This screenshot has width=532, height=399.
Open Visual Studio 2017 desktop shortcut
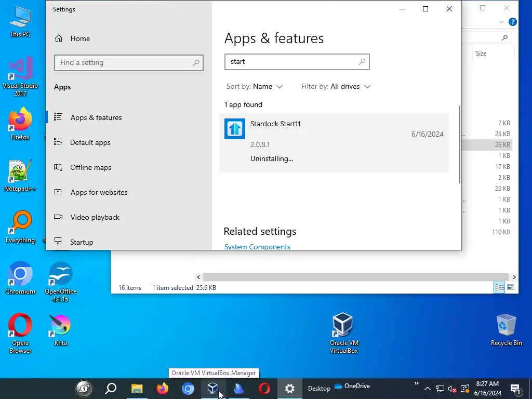click(x=20, y=76)
